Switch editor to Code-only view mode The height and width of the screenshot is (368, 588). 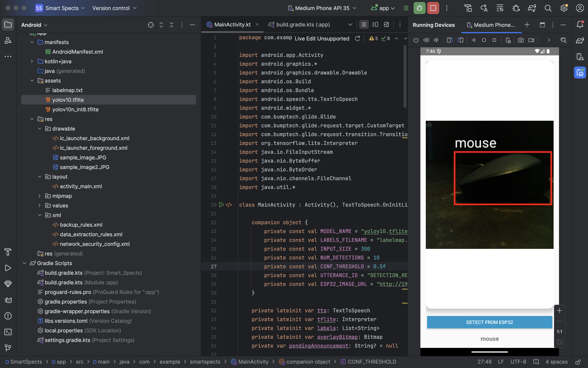(x=364, y=25)
